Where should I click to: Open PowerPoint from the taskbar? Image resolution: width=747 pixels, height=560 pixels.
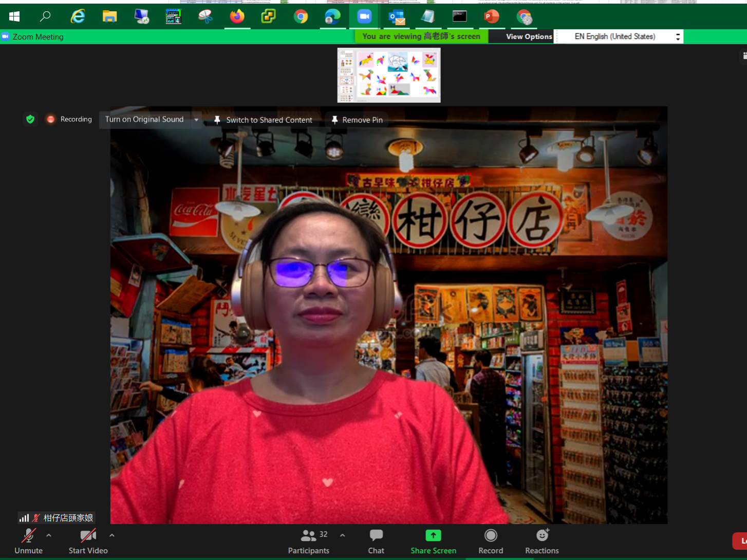492,17
